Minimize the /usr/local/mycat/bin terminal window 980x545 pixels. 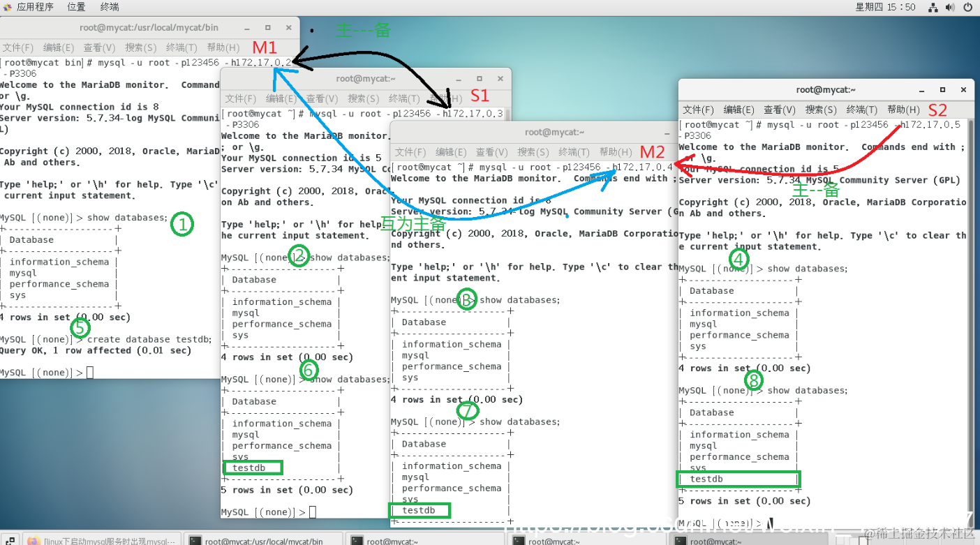pyautogui.click(x=248, y=28)
